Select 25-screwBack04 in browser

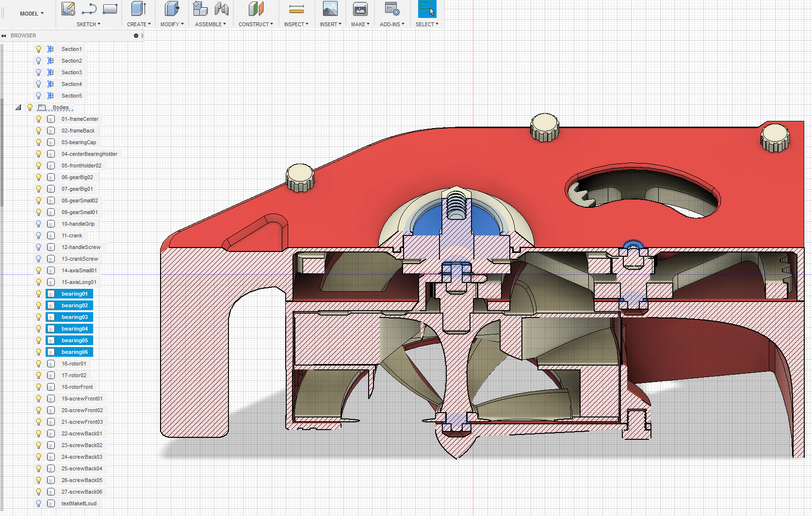[x=82, y=468]
